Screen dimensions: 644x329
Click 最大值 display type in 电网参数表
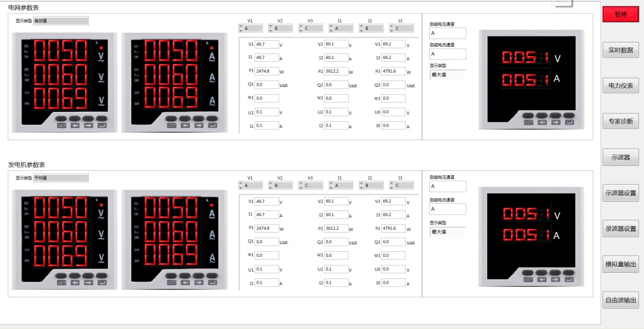pyautogui.click(x=447, y=74)
